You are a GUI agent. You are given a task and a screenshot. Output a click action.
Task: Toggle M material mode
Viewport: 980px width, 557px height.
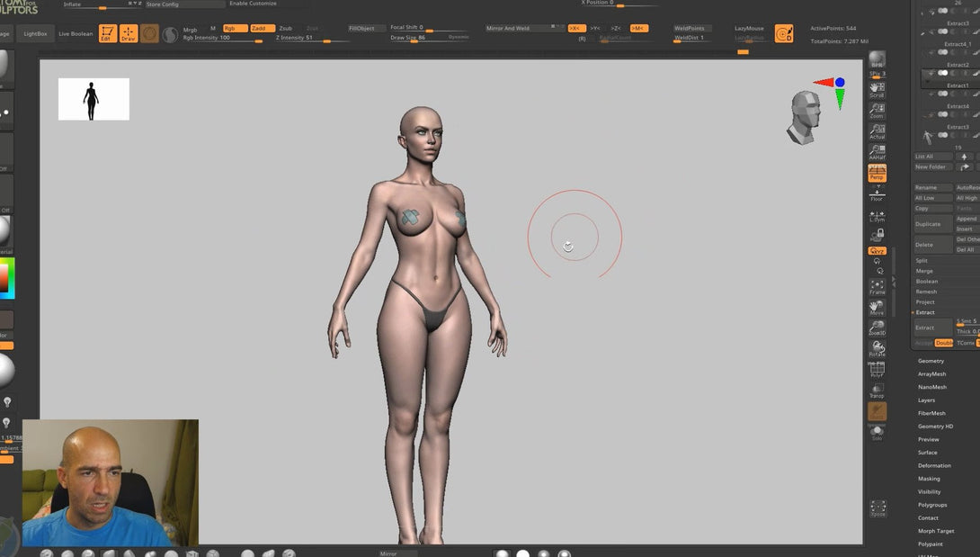pos(213,29)
